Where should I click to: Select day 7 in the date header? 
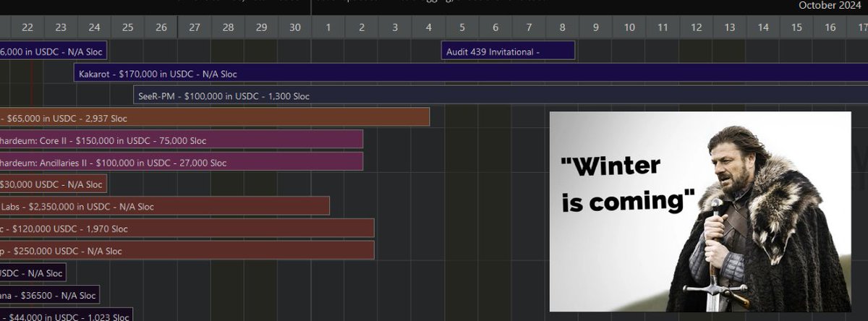coord(529,27)
